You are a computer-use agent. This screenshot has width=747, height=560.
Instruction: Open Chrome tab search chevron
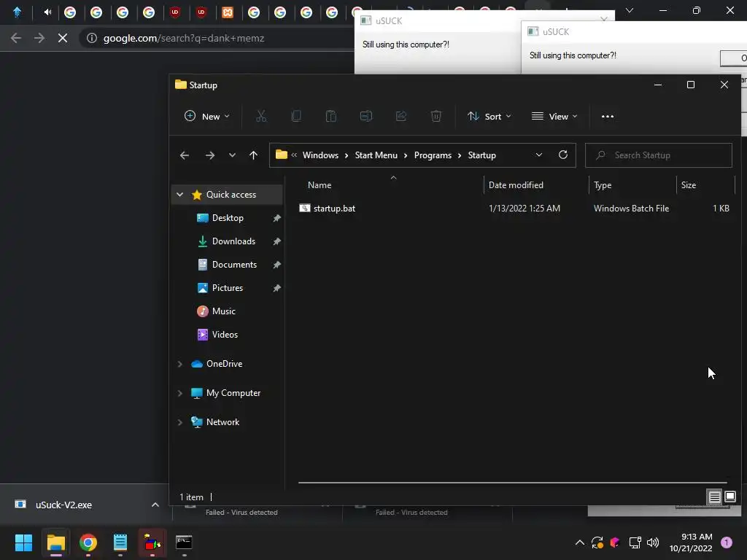point(630,10)
